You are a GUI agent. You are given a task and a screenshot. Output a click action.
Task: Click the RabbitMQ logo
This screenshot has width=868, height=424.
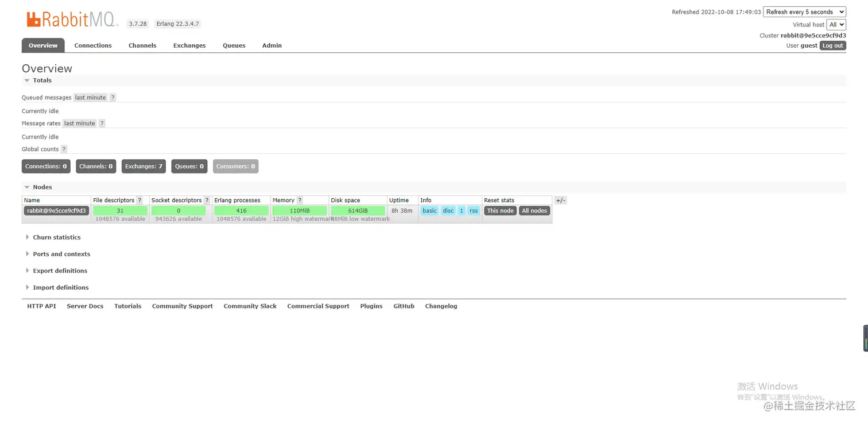pos(72,19)
